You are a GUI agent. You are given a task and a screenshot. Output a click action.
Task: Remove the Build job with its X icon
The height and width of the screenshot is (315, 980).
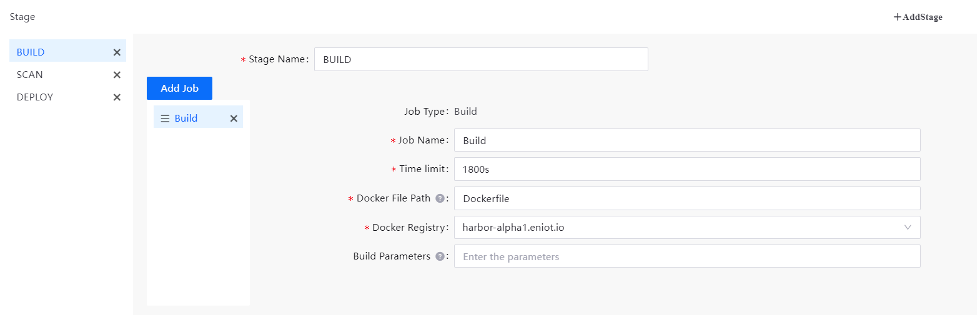point(234,119)
